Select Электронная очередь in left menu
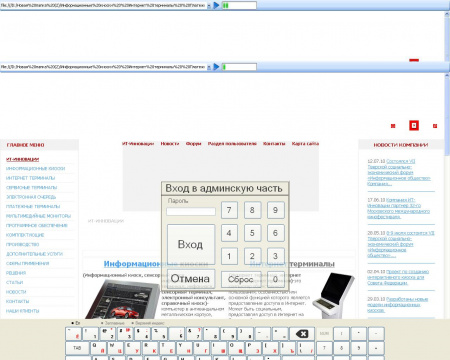The height and width of the screenshot is (360, 450). 31,197
